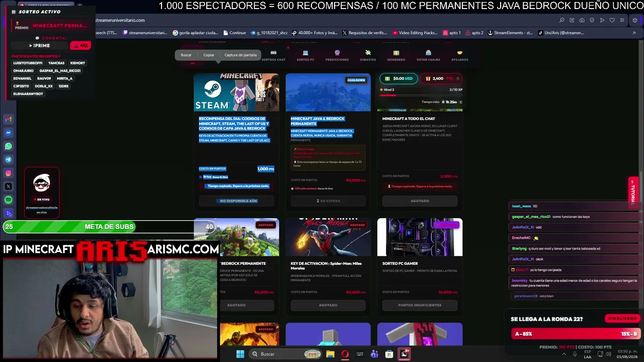Go to the Predicciones section
This screenshot has width=644, height=362.
coord(337,55)
